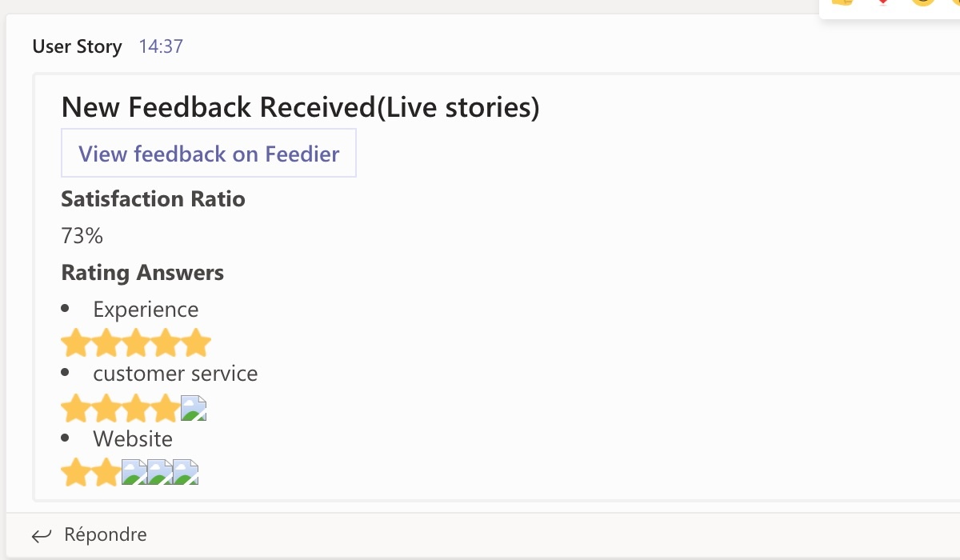This screenshot has width=960, height=560.
Task: Click the broken image after customer service stars
Action: coord(194,408)
